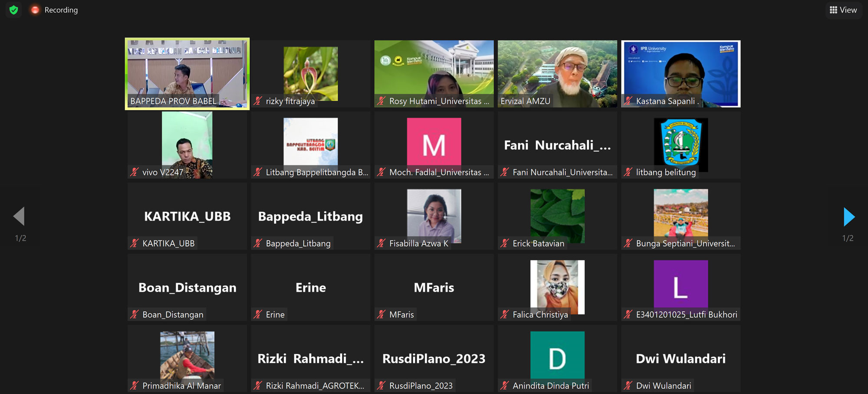Select the Boan_Distangan participant tile

tap(187, 287)
